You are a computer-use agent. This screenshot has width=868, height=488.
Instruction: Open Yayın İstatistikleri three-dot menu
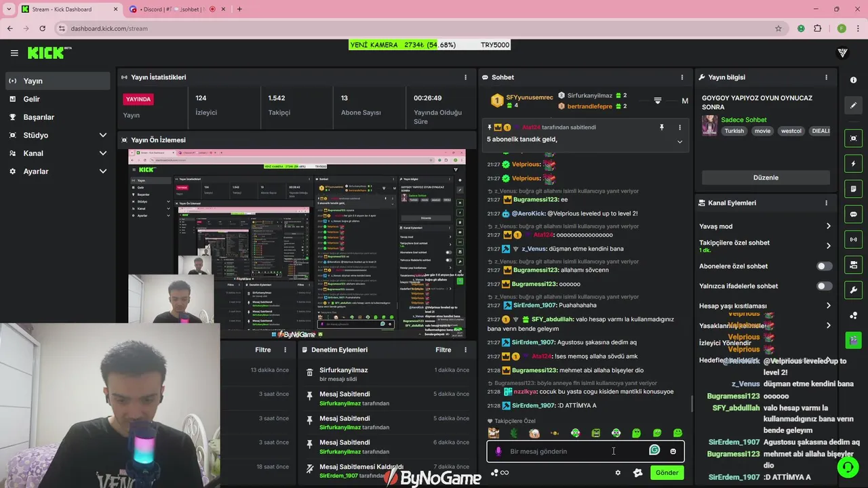click(x=465, y=77)
